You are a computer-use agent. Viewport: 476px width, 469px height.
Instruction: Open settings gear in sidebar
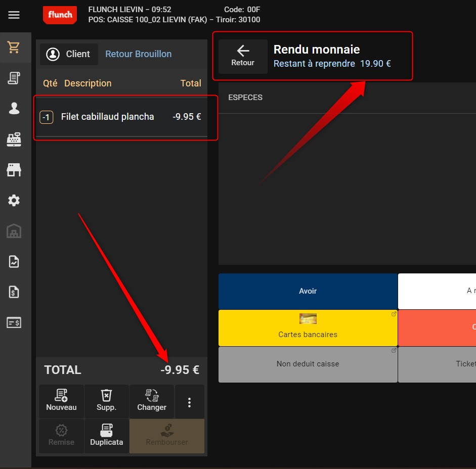pos(14,201)
